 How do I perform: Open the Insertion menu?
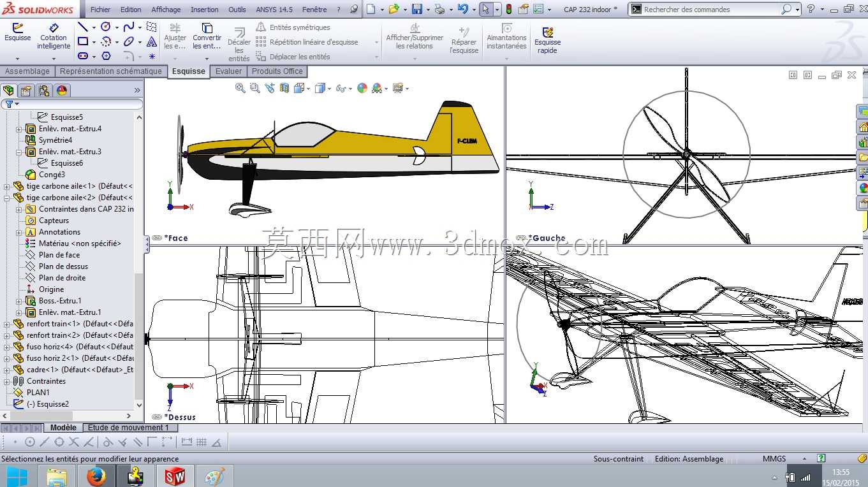[x=204, y=10]
